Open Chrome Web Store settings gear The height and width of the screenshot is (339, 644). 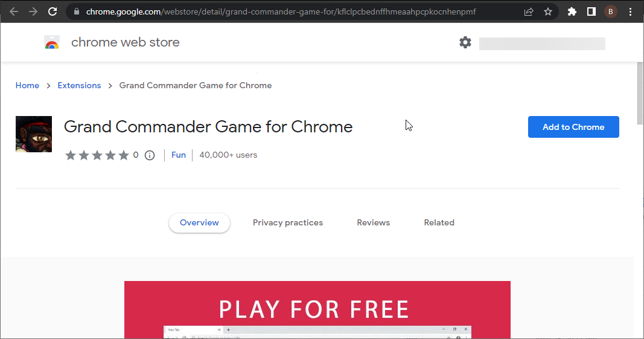(x=465, y=42)
